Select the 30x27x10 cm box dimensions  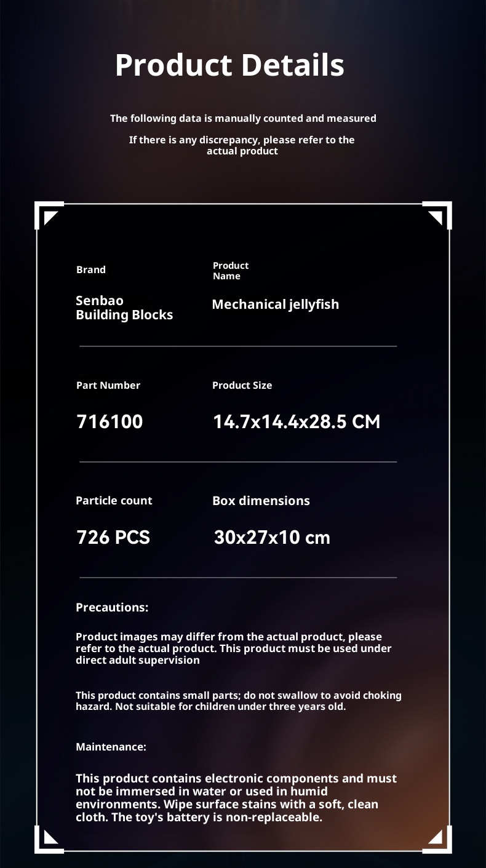[272, 537]
